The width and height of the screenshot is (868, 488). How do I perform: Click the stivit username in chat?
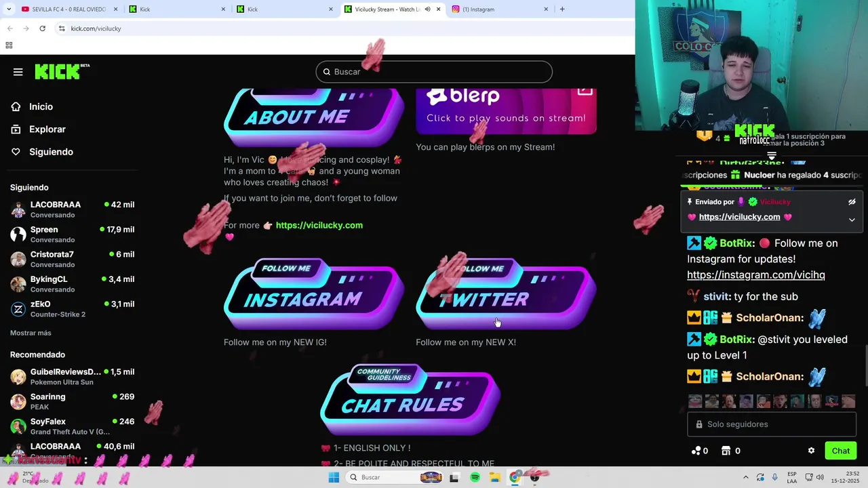click(716, 296)
